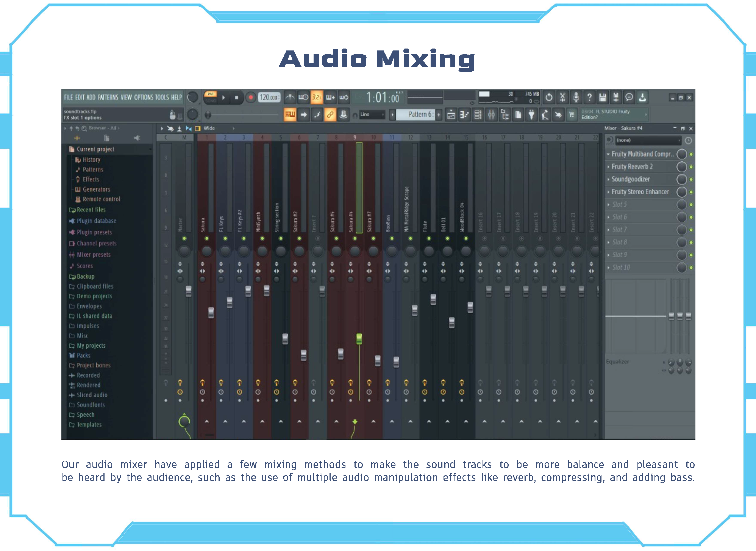Click the 120.000 tempo field
Image resolution: width=756 pixels, height=551 pixels.
coord(269,97)
